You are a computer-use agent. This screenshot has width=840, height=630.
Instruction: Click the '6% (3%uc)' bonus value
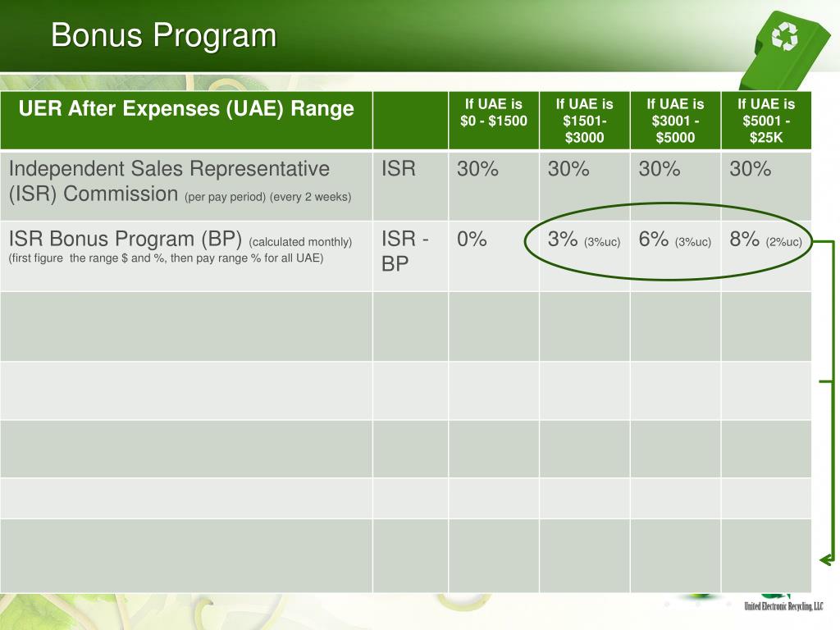[x=675, y=240]
